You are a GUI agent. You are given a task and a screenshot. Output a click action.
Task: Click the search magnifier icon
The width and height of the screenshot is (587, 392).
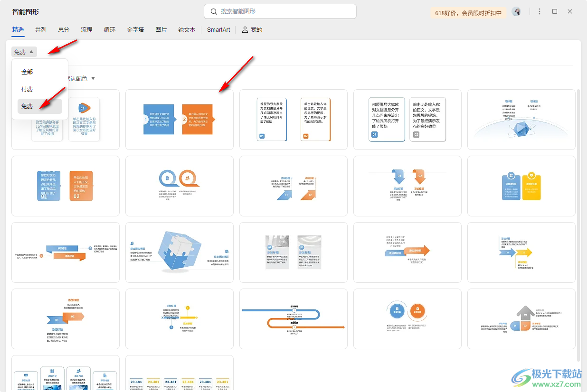[214, 11]
